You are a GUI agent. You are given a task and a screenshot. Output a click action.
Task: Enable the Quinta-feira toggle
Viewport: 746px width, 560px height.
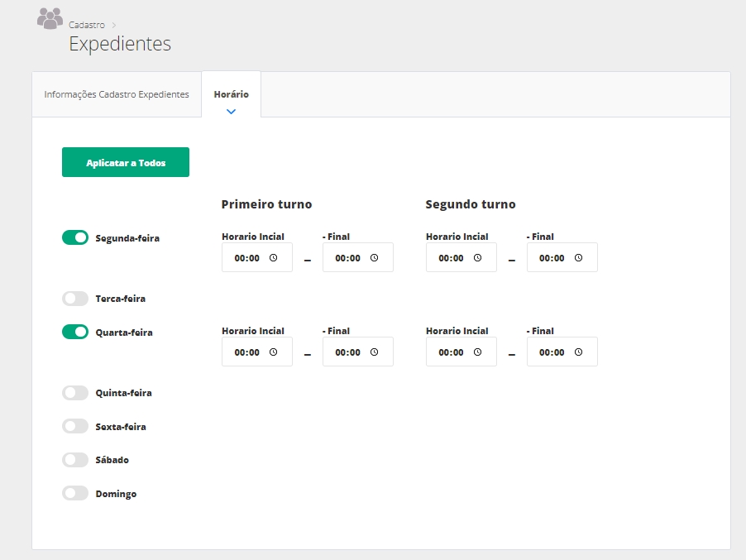pyautogui.click(x=75, y=393)
